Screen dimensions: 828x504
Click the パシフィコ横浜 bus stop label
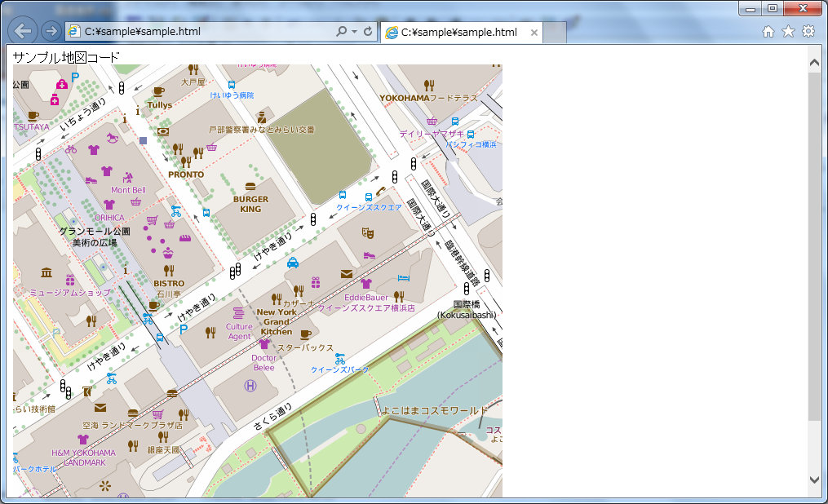[x=472, y=144]
